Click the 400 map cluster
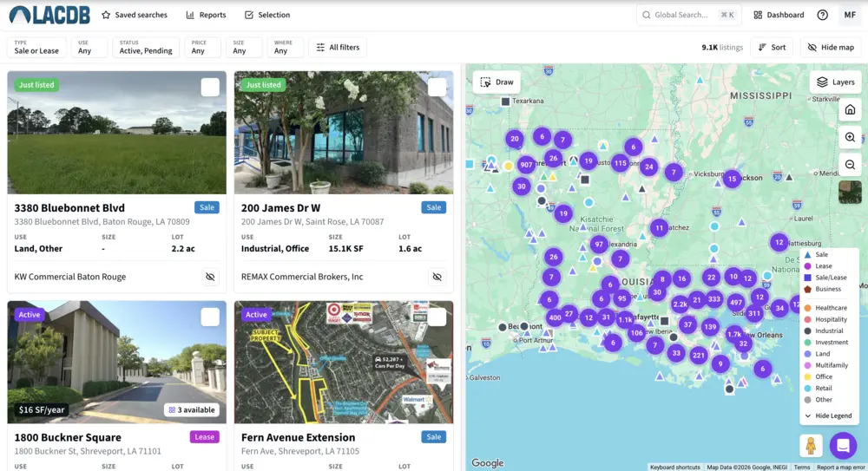This screenshot has height=471, width=868. (x=554, y=317)
